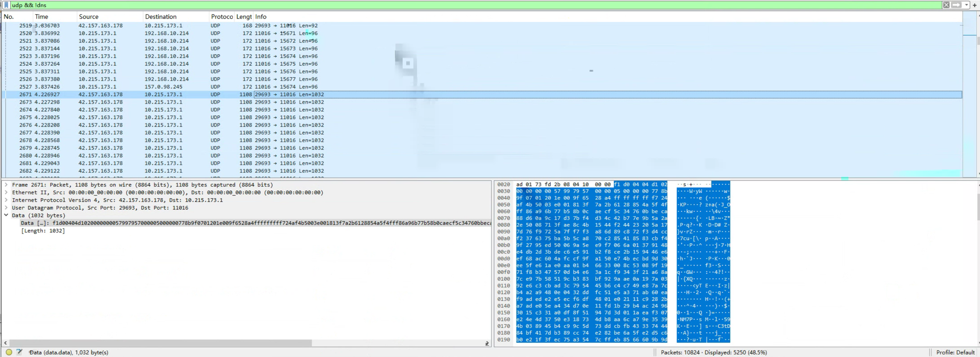
Task: Open the expert information yellow circle icon
Action: pos(9,352)
